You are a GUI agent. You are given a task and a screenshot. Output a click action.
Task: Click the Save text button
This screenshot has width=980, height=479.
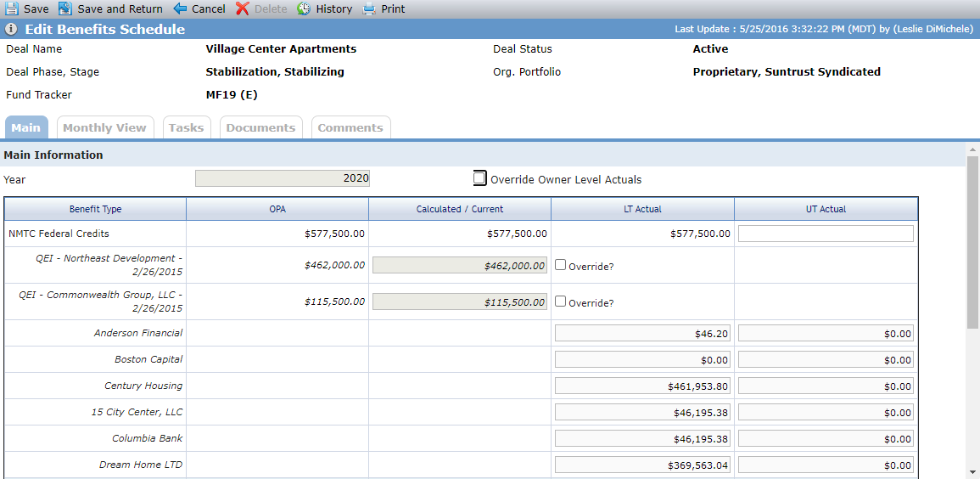(x=36, y=9)
